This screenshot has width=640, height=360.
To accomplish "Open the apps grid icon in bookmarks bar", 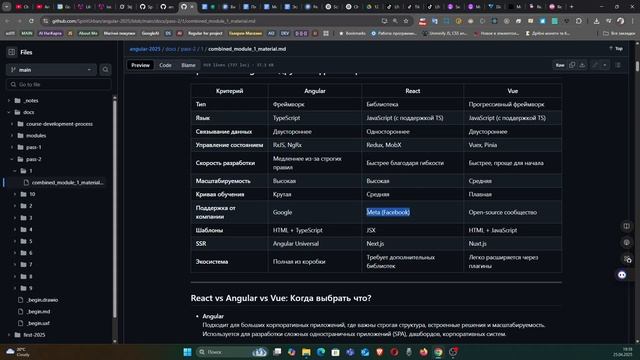I will (326, 33).
